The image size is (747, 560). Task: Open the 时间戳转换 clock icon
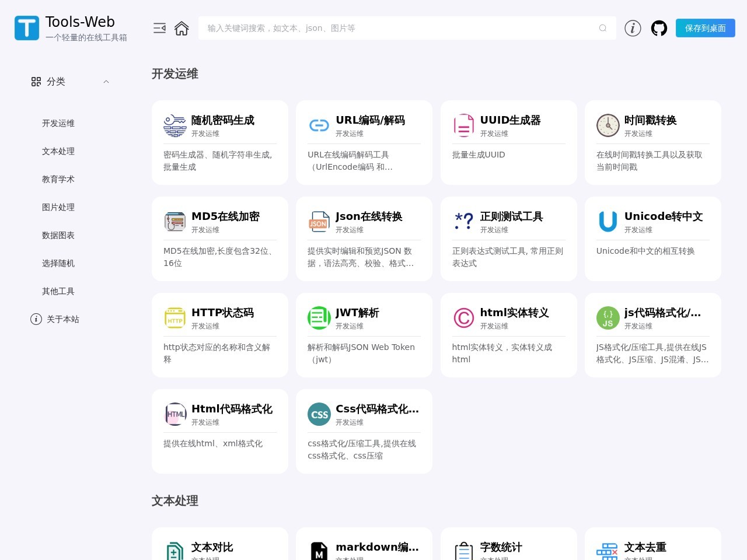(608, 125)
